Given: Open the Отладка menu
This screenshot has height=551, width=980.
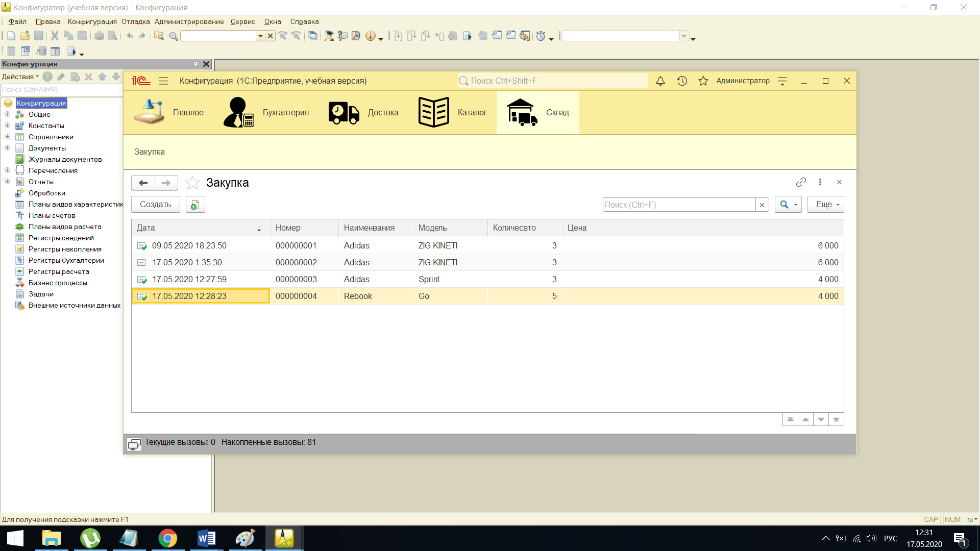Looking at the screenshot, I should click(x=135, y=21).
